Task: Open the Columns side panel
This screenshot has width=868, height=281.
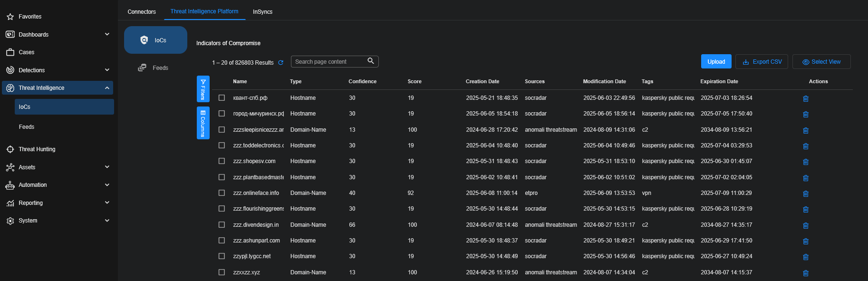Action: [x=203, y=123]
